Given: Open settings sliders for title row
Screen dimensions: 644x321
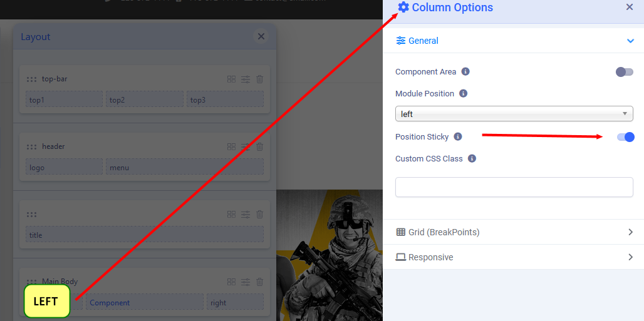Looking at the screenshot, I should coord(246,214).
